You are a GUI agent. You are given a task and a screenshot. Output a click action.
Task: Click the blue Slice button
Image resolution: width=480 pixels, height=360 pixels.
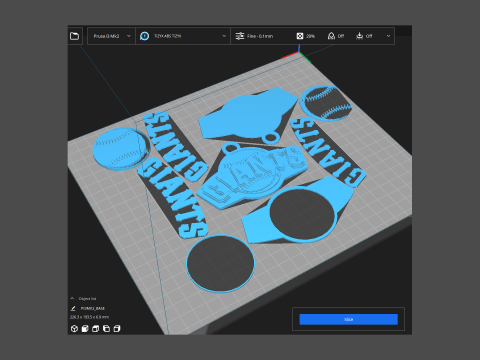[348, 319]
